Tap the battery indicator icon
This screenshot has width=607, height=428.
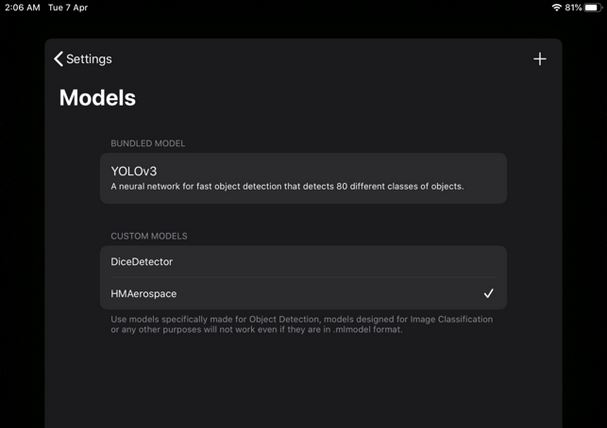click(x=594, y=7)
